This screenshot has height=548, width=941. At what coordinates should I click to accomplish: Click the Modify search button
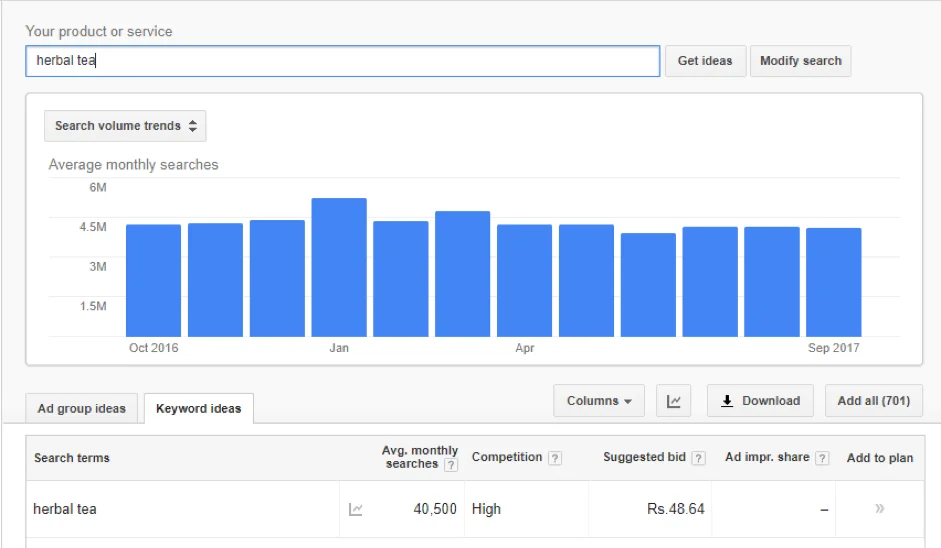tap(801, 61)
